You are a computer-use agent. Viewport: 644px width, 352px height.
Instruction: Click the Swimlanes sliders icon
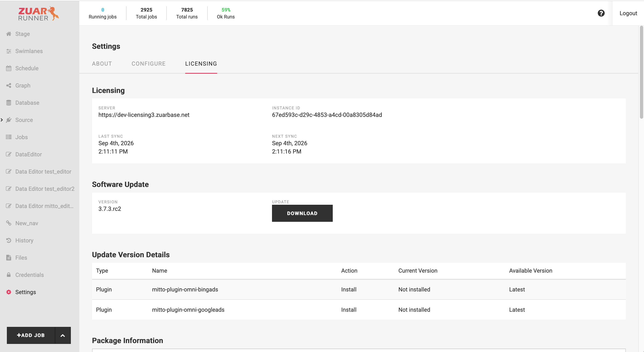[x=9, y=51]
